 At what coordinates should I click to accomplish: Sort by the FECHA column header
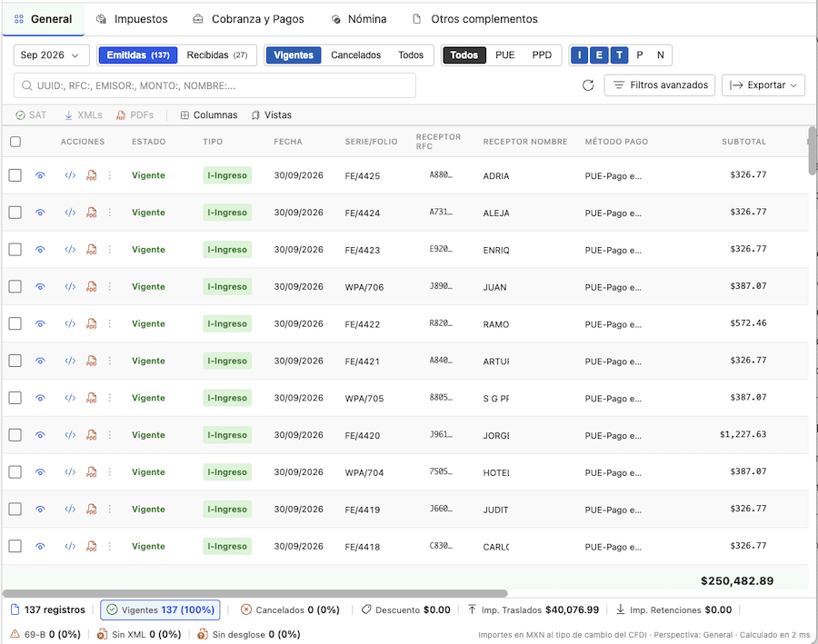pyautogui.click(x=288, y=142)
